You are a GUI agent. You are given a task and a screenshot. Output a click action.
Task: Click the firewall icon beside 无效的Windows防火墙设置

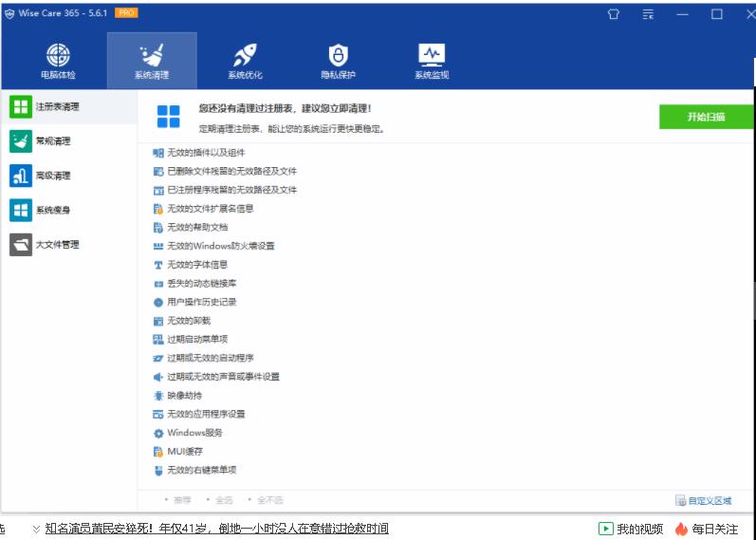[x=158, y=246]
